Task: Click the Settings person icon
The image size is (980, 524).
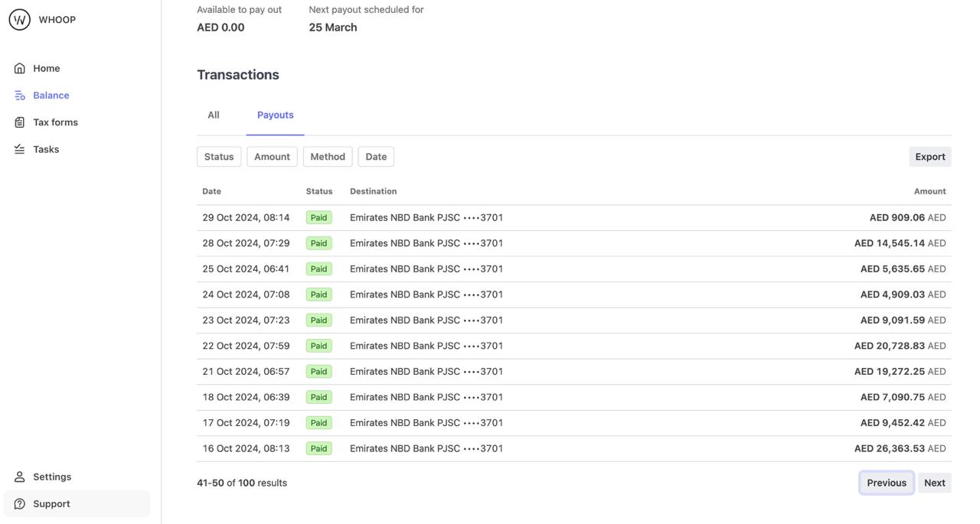Action: coord(20,477)
